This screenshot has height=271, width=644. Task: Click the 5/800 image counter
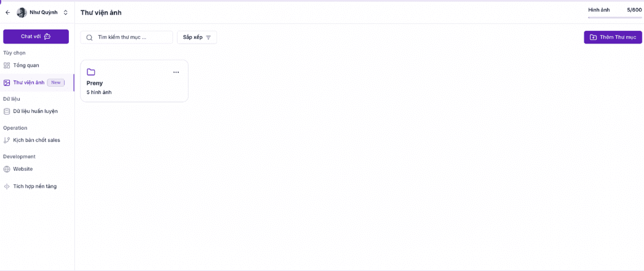634,10
